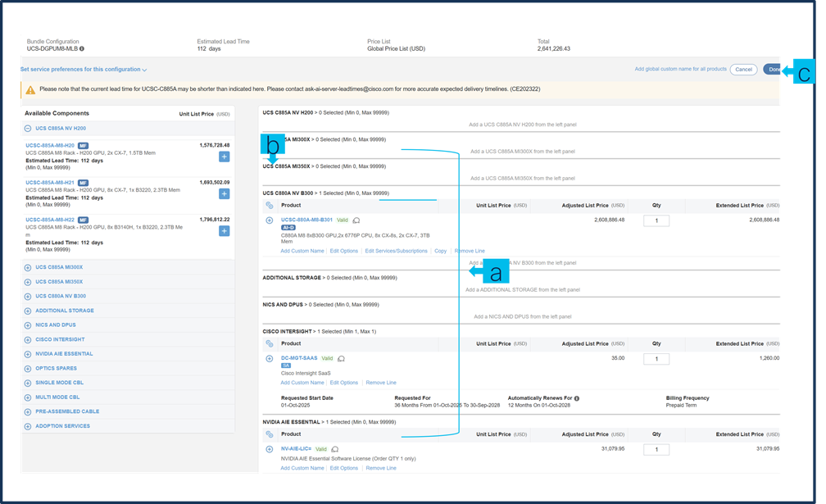Click Remove Line for DC-MGT-SAAS

381,383
